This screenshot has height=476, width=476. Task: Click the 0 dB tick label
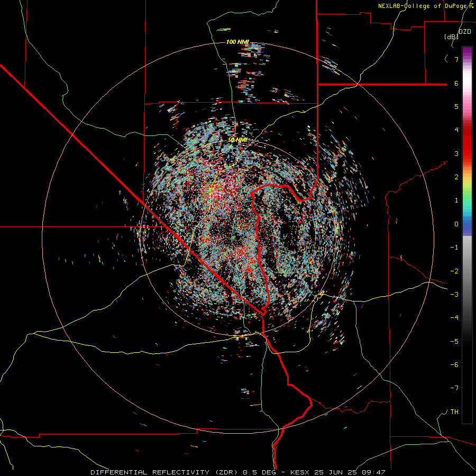pos(456,224)
